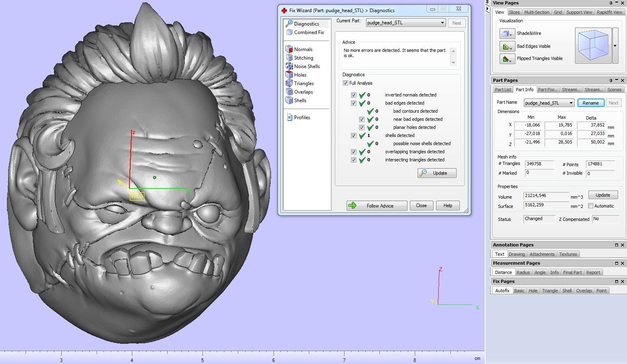
Task: Select the Shells icon in the sidebar
Action: coord(290,100)
